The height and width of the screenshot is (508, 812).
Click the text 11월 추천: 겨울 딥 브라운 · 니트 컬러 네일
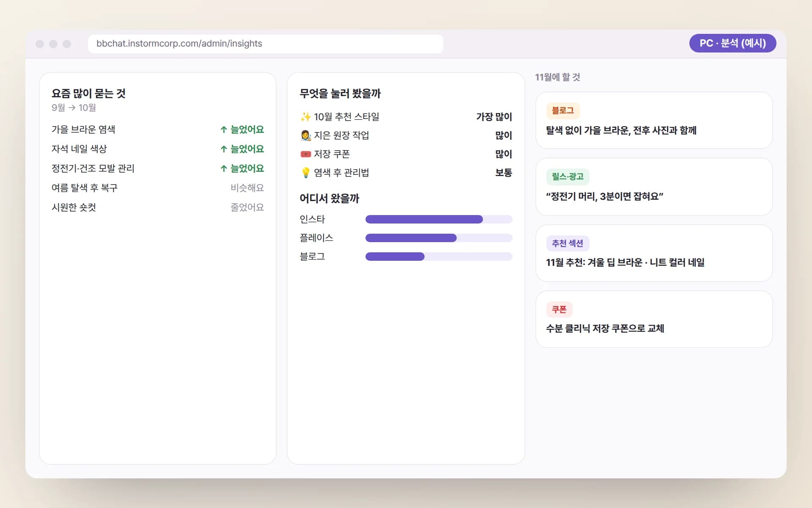pos(625,262)
